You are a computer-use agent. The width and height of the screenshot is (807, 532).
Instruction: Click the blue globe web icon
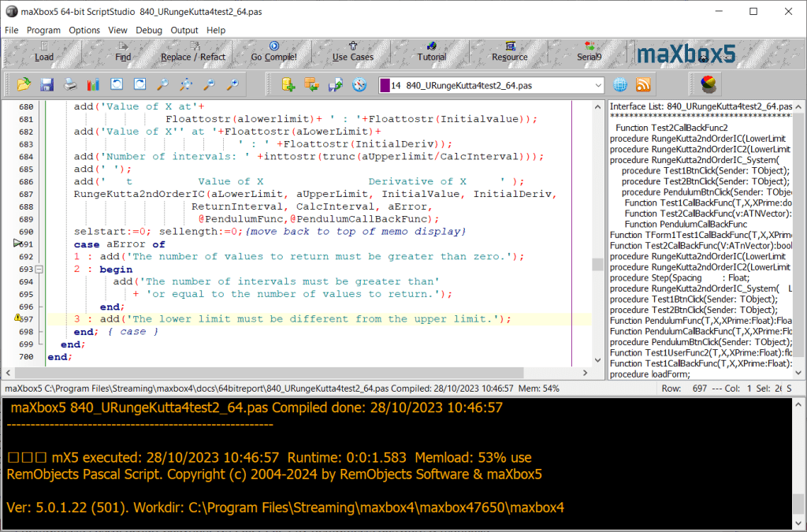620,84
